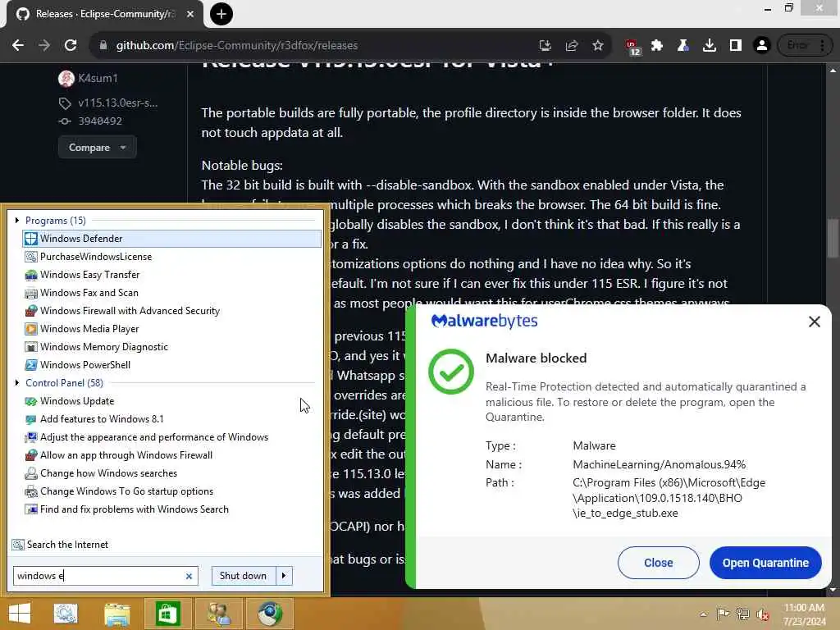Toggle the browser side panel
This screenshot has width=840, height=630.
pyautogui.click(x=736, y=46)
